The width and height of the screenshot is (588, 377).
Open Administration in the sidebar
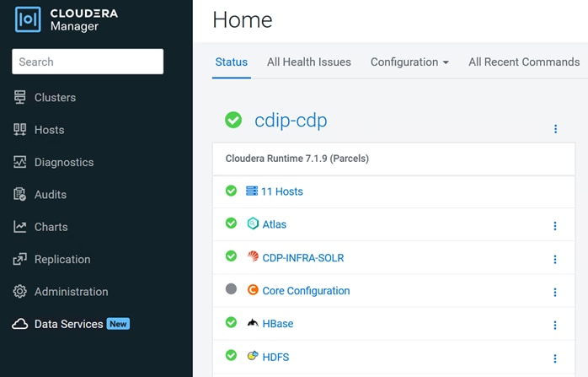(x=72, y=291)
